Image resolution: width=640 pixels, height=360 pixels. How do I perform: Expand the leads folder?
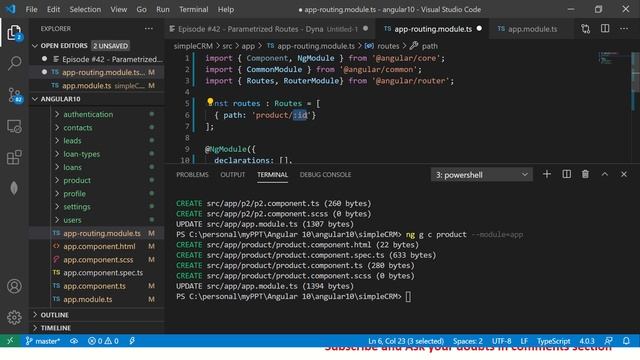(72, 140)
